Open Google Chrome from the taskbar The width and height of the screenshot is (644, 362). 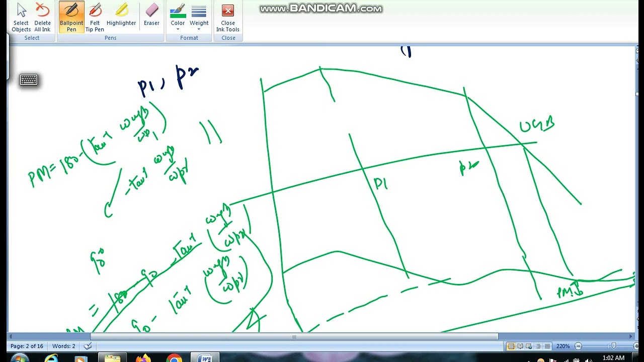(174, 358)
